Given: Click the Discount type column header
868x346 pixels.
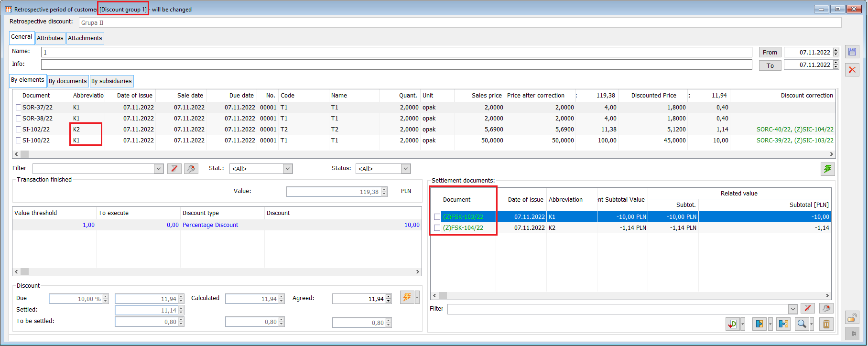Looking at the screenshot, I should coord(222,213).
